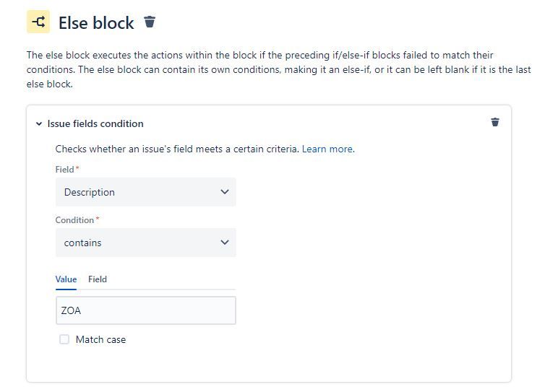This screenshot has height=392, width=545.
Task: Click the 'Checks whether an issue's field' text
Action: 139,149
